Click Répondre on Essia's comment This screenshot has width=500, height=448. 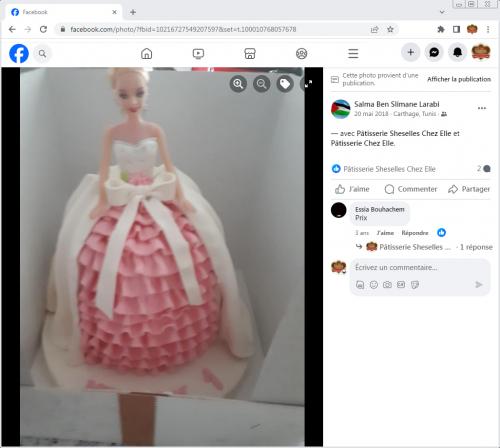415,233
